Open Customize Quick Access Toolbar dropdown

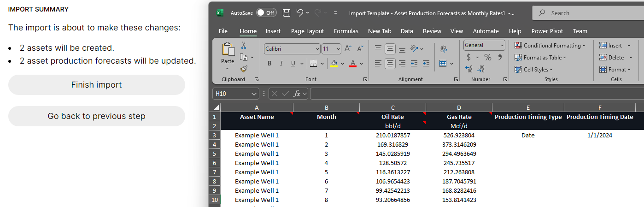(x=335, y=13)
